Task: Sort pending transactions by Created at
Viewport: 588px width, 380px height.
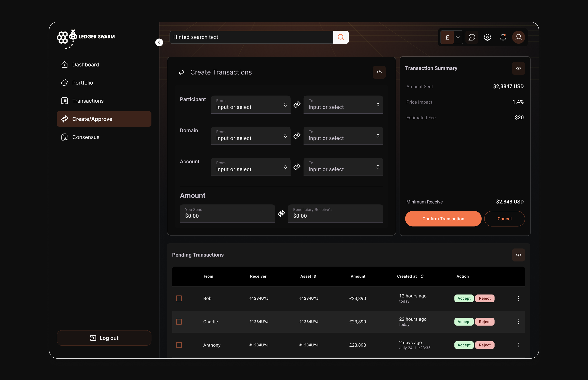Action: pyautogui.click(x=422, y=276)
